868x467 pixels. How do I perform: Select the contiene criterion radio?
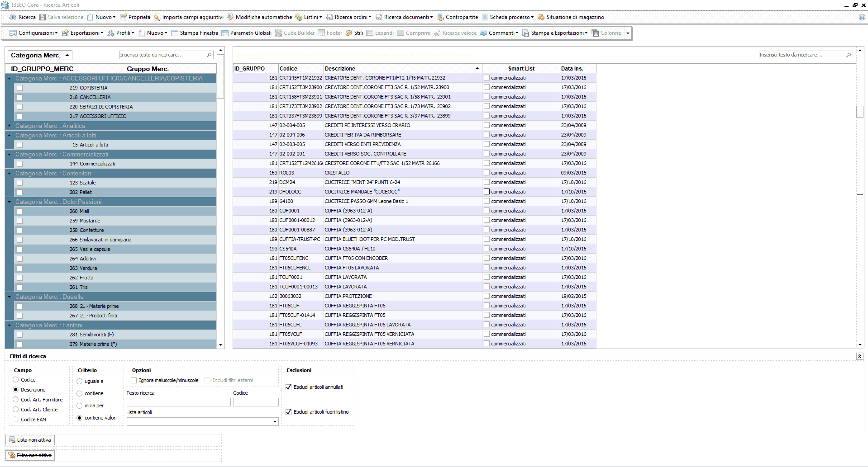(x=80, y=393)
